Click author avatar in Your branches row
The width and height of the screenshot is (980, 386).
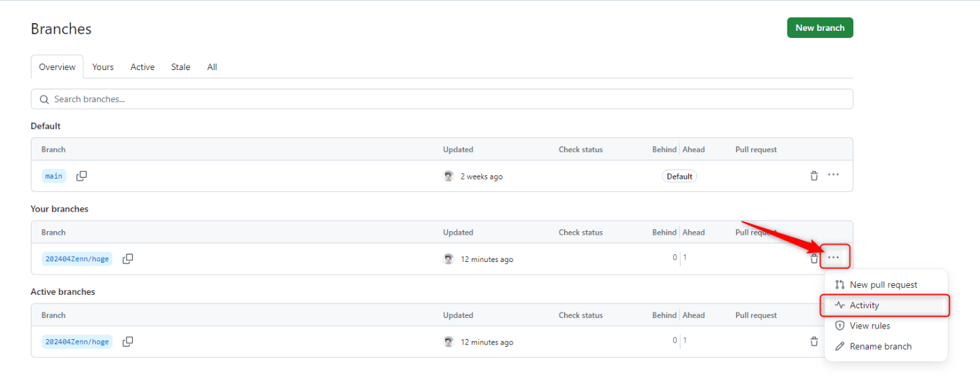pos(449,259)
